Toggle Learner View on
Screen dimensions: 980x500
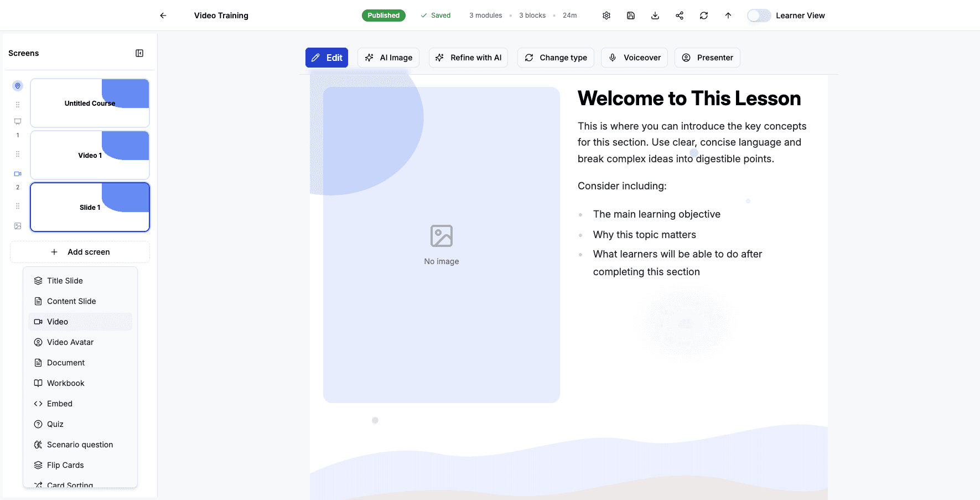759,15
